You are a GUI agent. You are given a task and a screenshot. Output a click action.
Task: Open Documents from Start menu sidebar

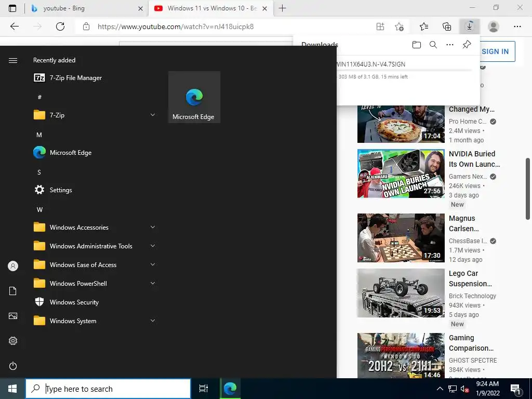point(13,291)
